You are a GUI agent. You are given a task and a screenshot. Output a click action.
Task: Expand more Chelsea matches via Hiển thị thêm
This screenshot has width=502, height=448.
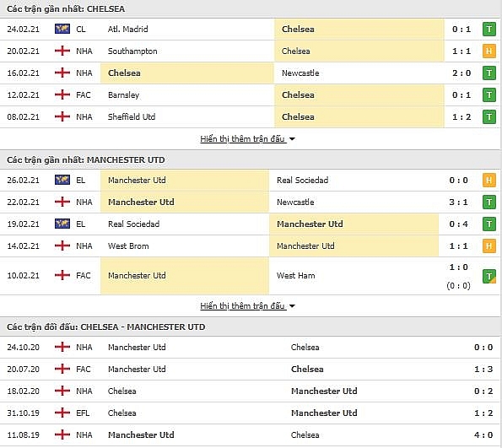coord(242,139)
